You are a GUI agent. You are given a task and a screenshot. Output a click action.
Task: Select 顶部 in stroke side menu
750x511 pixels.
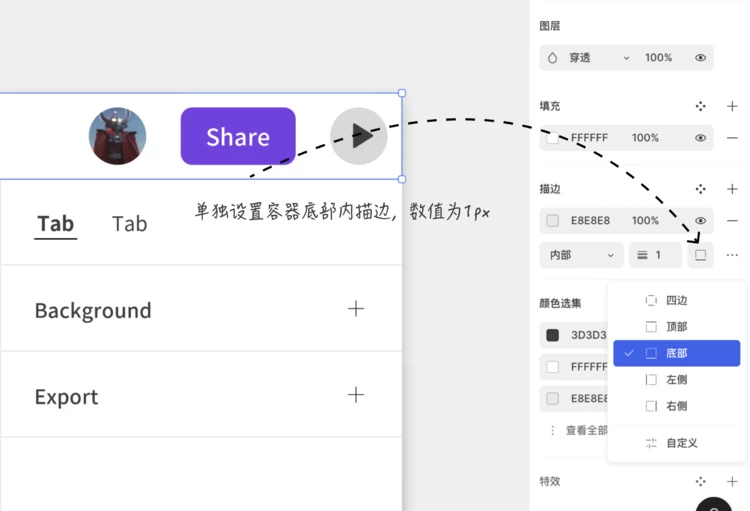(676, 326)
